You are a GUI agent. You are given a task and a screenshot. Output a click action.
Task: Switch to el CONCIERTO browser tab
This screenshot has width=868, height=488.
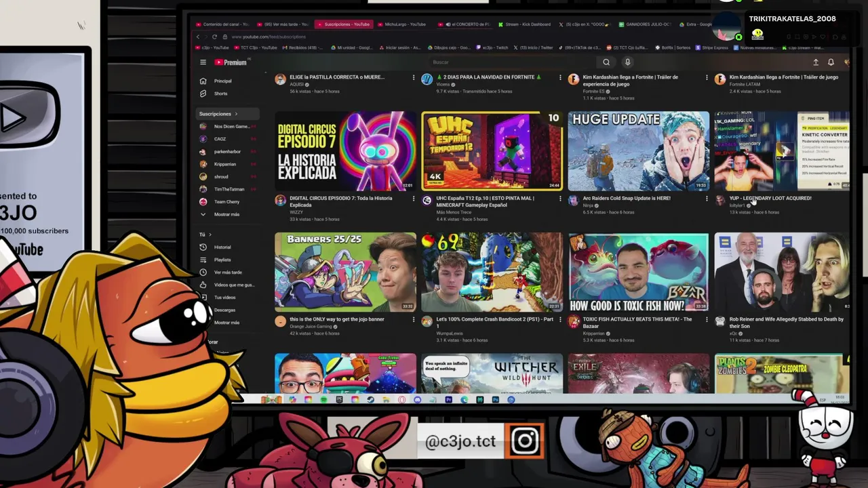pos(465,24)
